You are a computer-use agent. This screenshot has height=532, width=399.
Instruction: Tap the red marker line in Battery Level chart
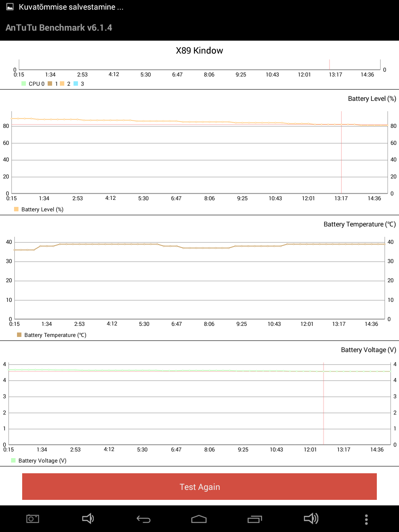341,152
